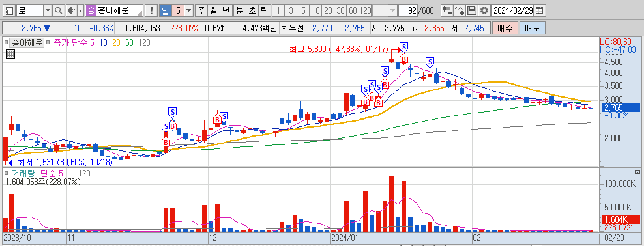Open the calendar date picker icon
The height and width of the screenshot is (246, 644).
pos(539,10)
